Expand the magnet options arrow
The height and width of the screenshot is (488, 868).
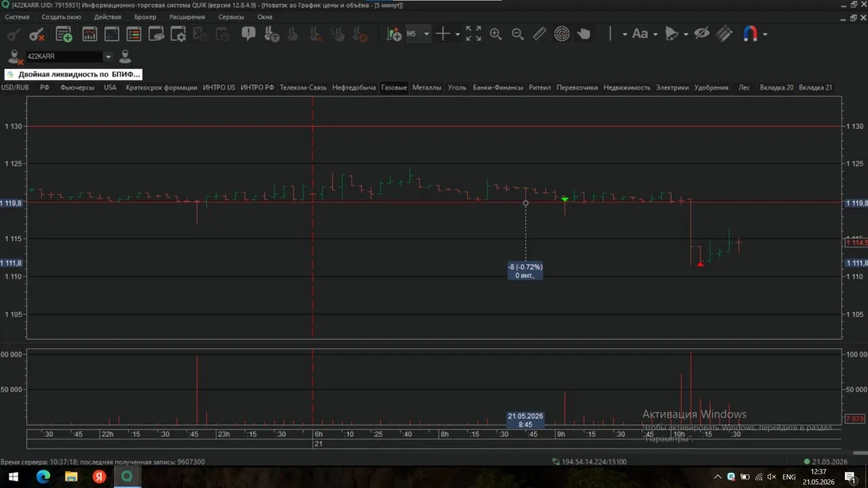pos(765,34)
